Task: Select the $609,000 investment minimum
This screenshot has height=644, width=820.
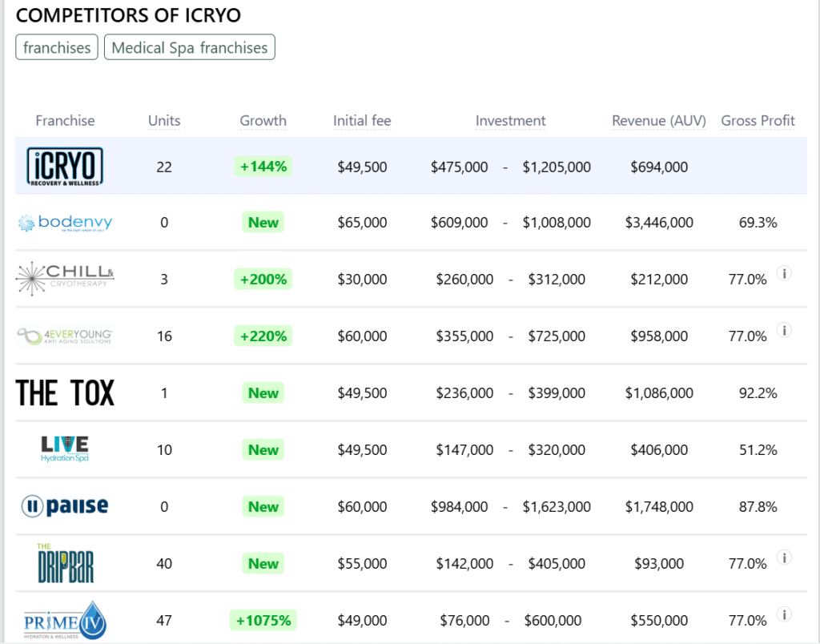Action: pos(459,223)
